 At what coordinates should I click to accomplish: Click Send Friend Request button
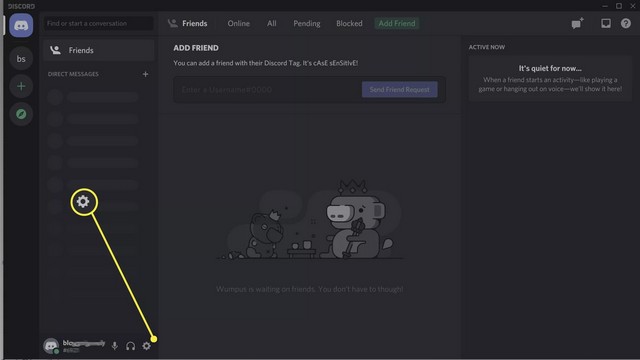point(400,89)
